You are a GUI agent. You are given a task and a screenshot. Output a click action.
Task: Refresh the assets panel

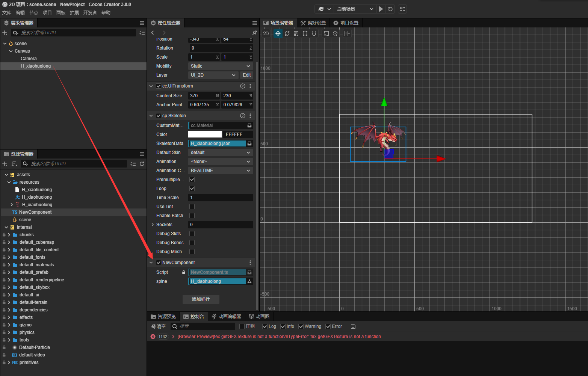(142, 164)
